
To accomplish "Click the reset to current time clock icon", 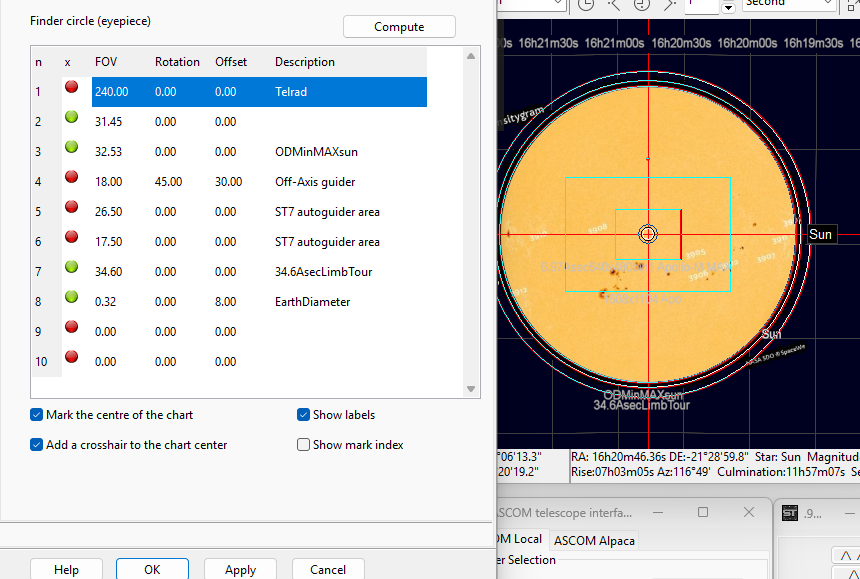I will pos(642,4).
